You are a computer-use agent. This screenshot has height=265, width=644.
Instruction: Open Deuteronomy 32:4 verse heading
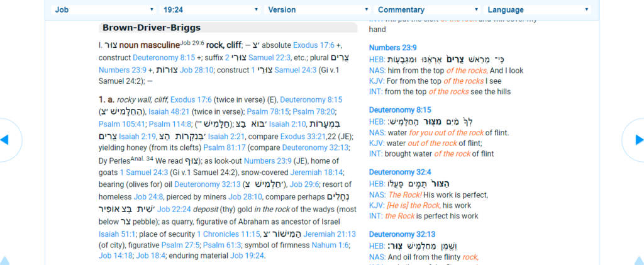coord(400,172)
